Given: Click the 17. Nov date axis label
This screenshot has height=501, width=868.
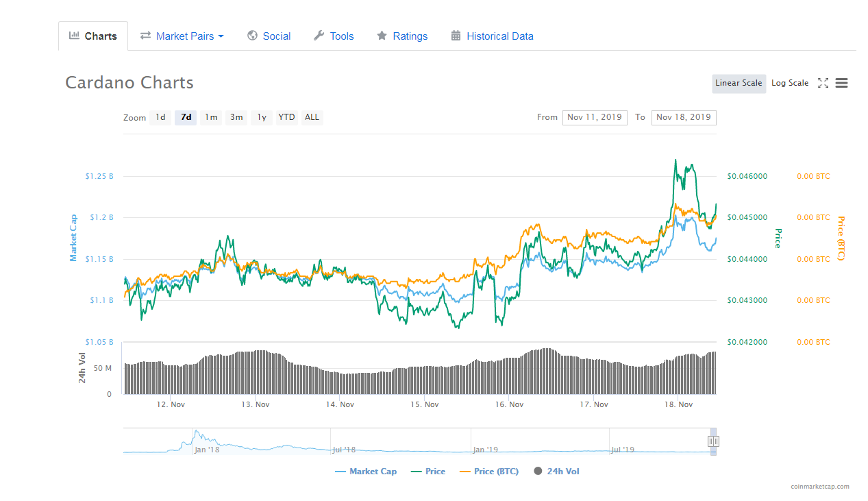Looking at the screenshot, I should [x=594, y=404].
